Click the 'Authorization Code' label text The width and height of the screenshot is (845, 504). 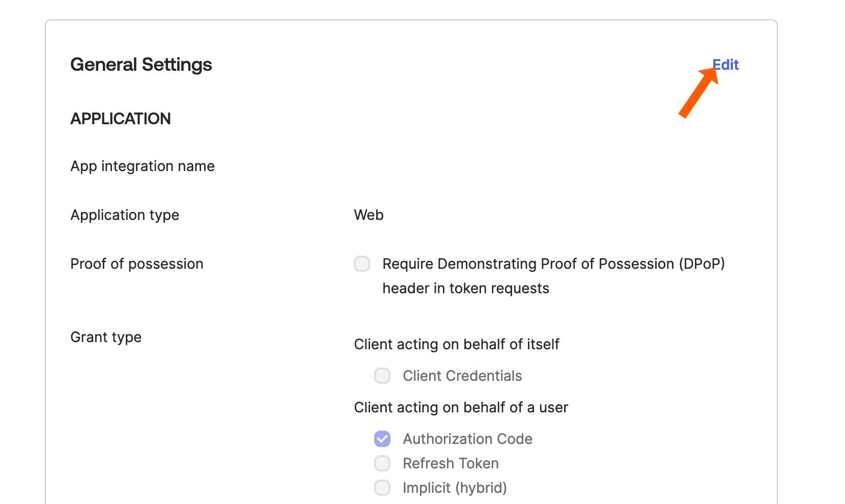[467, 439]
